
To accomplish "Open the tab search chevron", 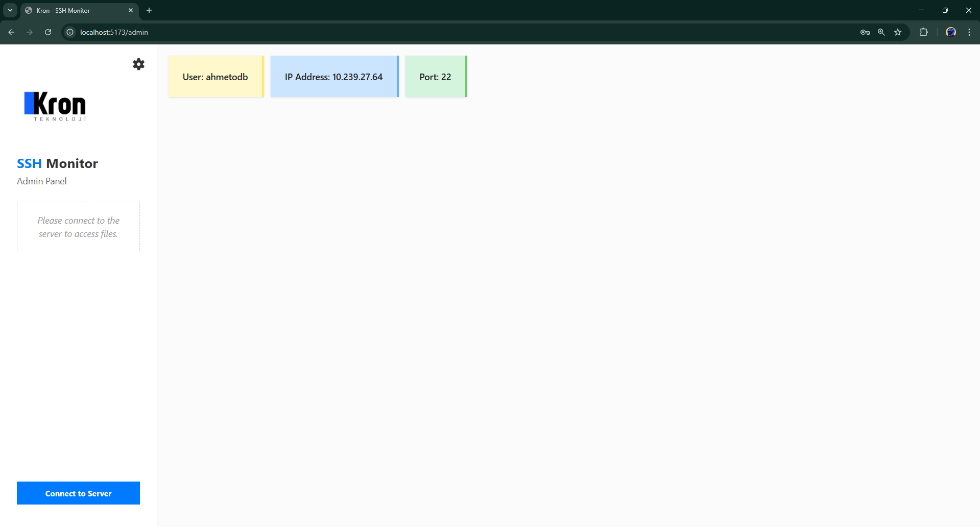I will (x=10, y=10).
